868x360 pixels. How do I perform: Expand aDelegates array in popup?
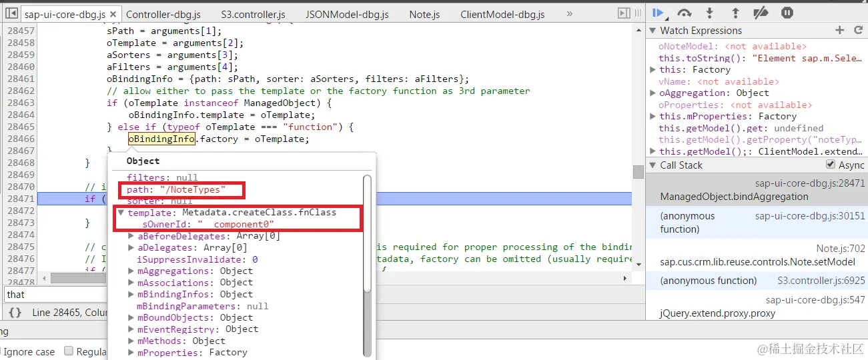[131, 248]
